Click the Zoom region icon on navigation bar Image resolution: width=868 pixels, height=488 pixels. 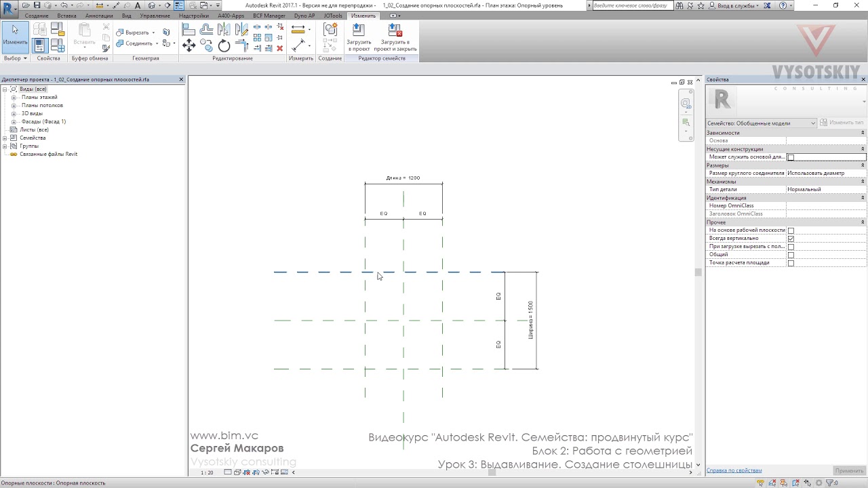686,123
